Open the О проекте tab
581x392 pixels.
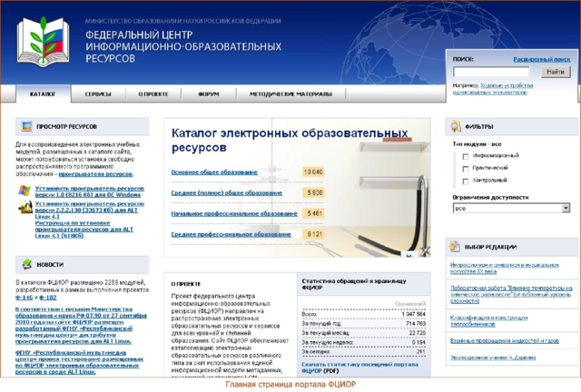(153, 94)
